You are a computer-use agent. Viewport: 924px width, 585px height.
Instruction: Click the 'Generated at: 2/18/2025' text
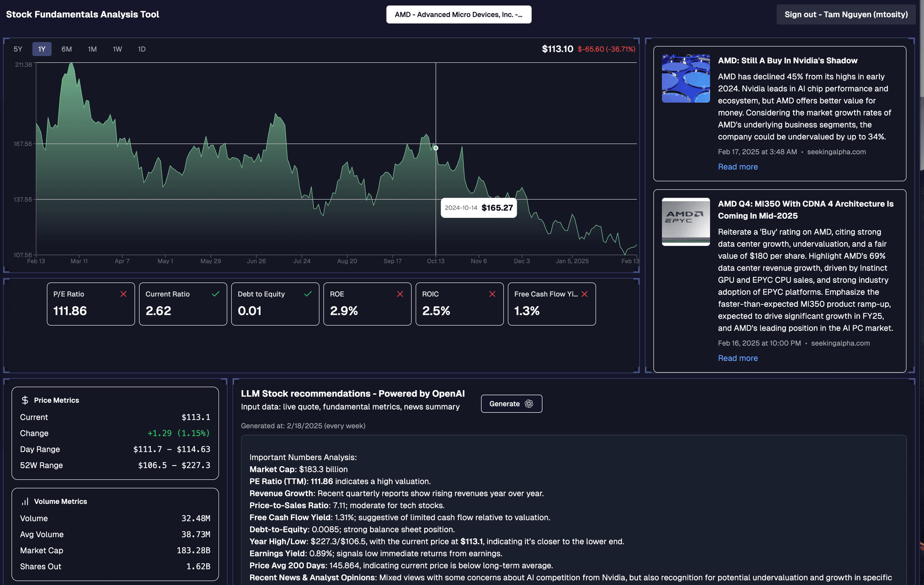click(303, 426)
